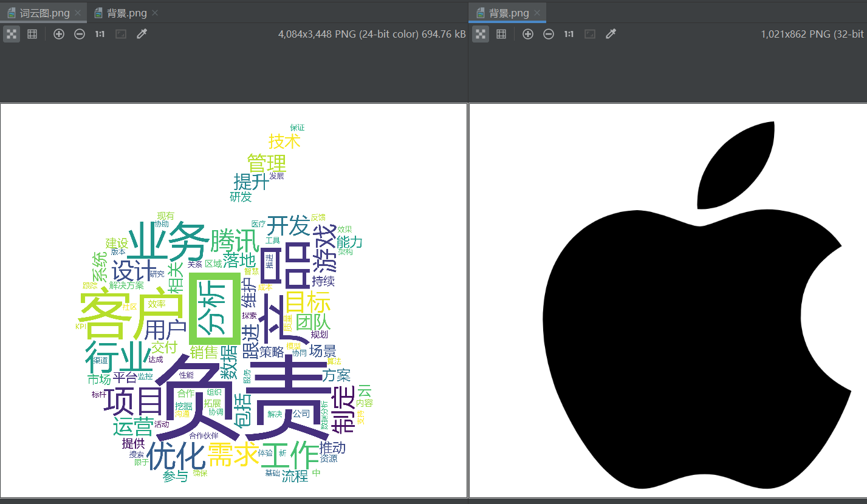Show grid icon in the apple image pane
Image resolution: width=867 pixels, height=504 pixels.
[501, 34]
